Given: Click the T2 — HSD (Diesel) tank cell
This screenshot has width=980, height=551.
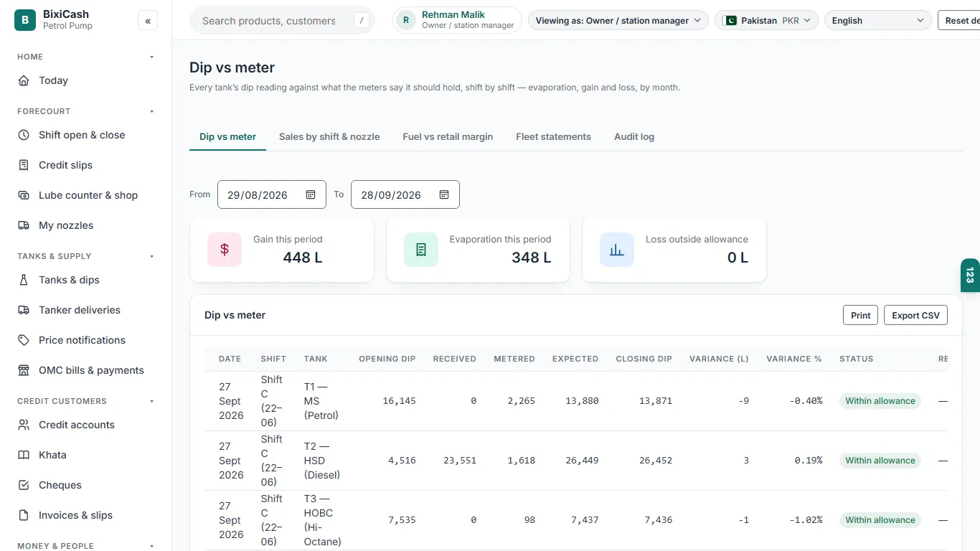Looking at the screenshot, I should click(322, 461).
